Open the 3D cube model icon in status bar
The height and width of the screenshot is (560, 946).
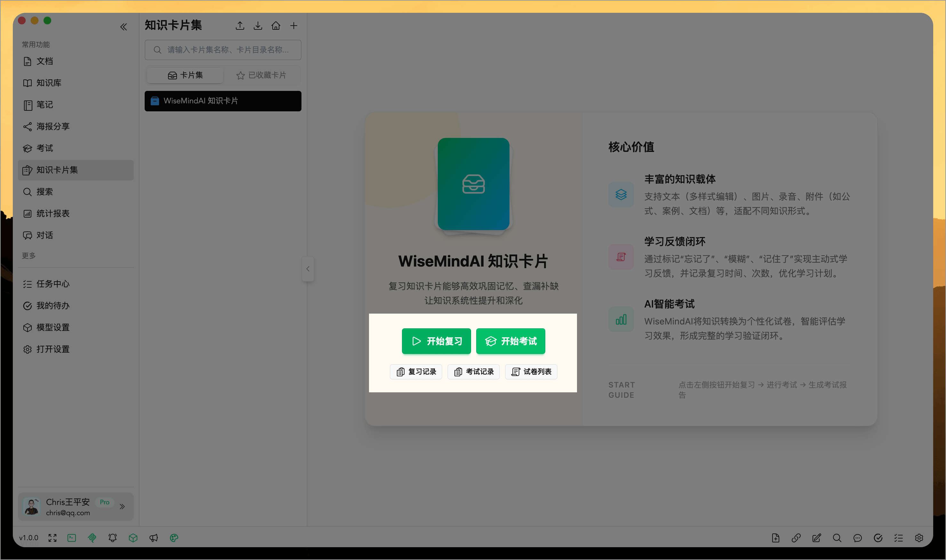133,538
